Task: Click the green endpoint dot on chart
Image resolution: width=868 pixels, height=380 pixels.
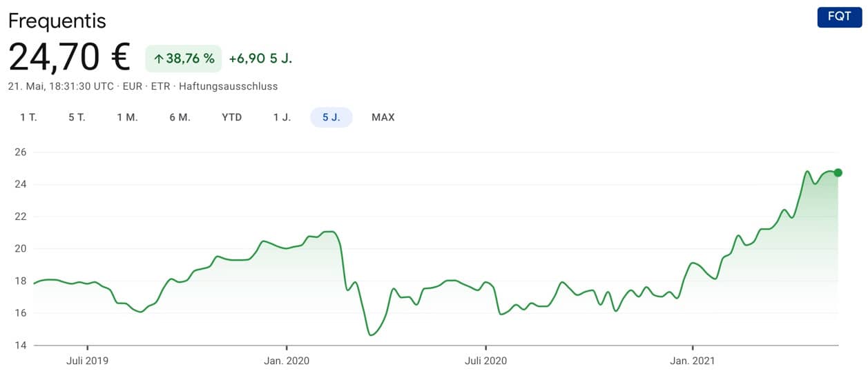Action: (838, 172)
